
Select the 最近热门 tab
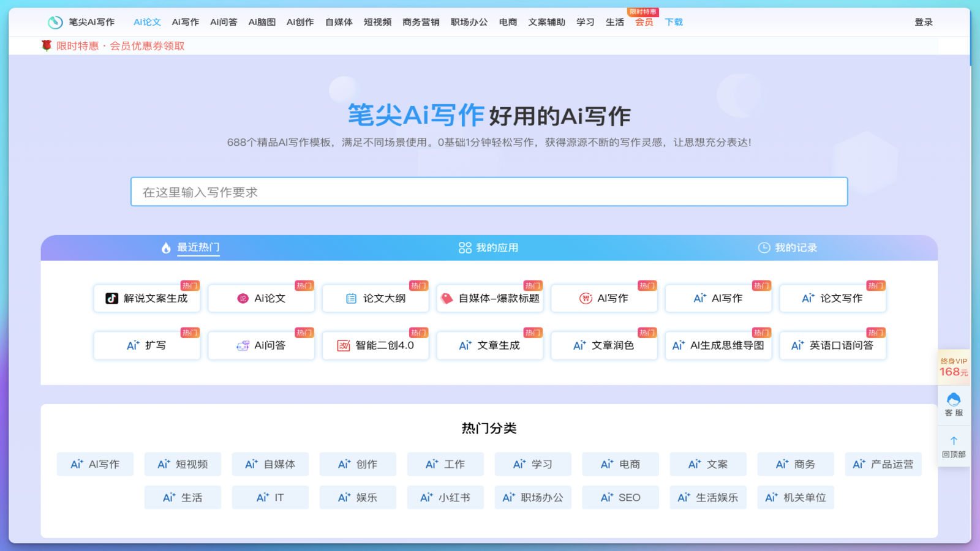pyautogui.click(x=190, y=248)
